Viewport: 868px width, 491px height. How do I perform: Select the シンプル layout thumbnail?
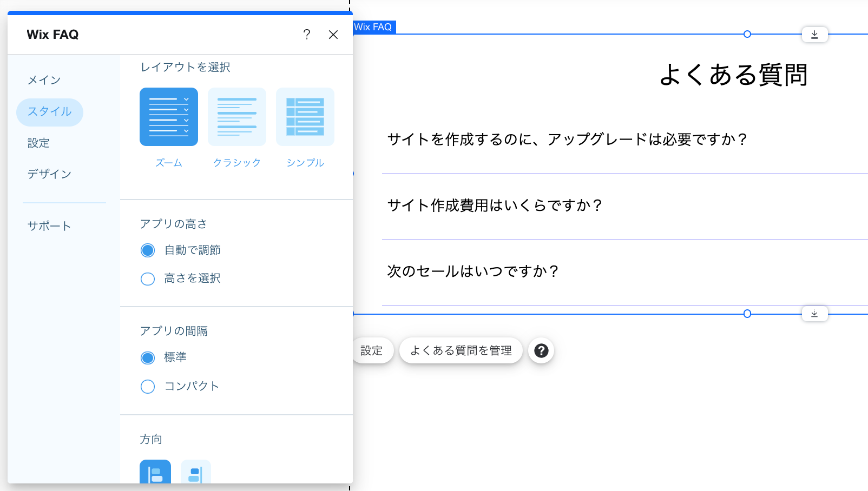(305, 116)
